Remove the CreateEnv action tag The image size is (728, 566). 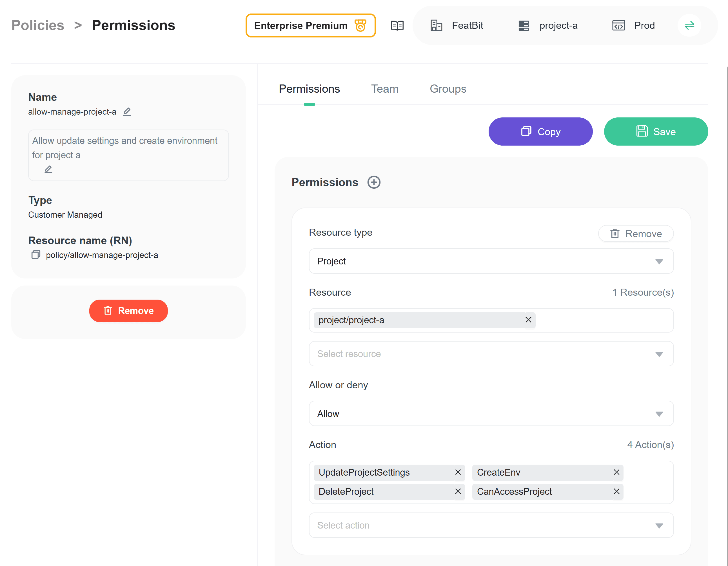616,472
